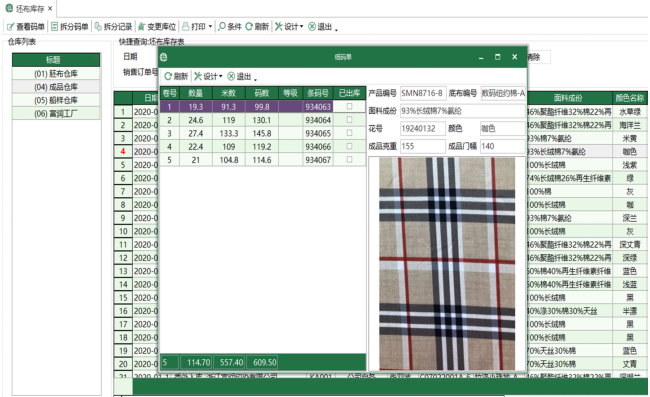Click the 条码号 column header

coord(318,93)
